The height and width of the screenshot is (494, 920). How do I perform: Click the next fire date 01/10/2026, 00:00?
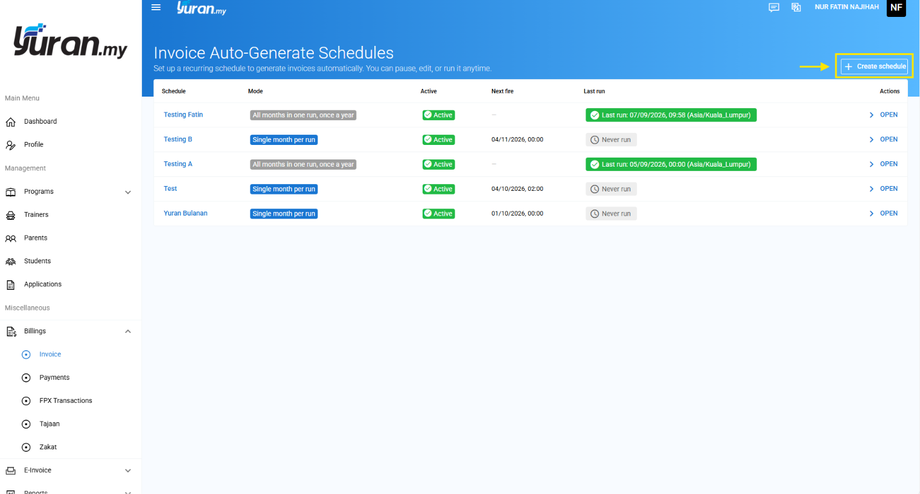517,214
